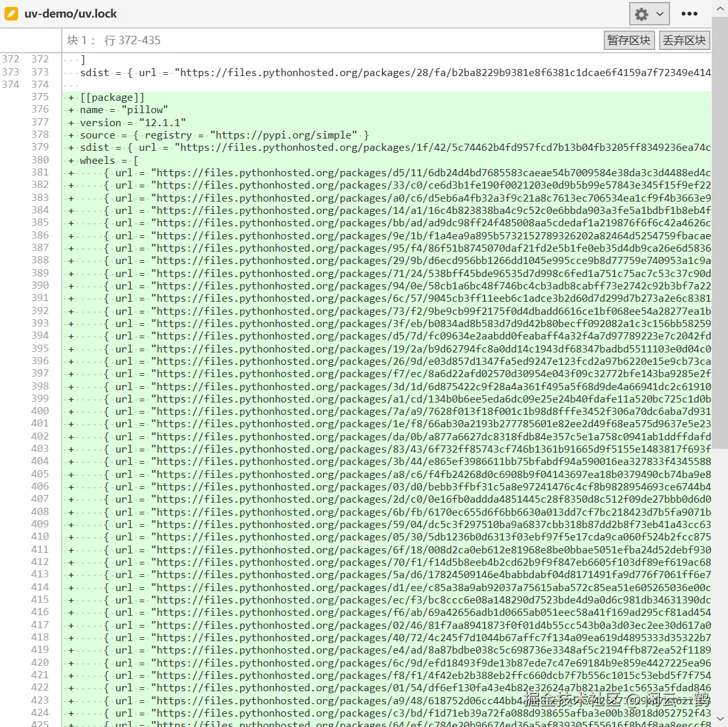This screenshot has width=728, height=727.
Task: Select the line wheels = [
Action: (386, 161)
